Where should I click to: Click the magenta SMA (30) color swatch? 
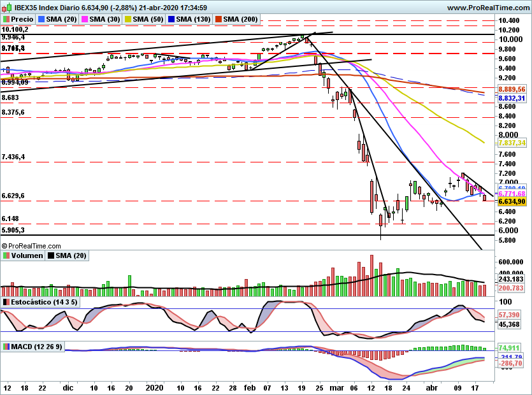(x=85, y=19)
